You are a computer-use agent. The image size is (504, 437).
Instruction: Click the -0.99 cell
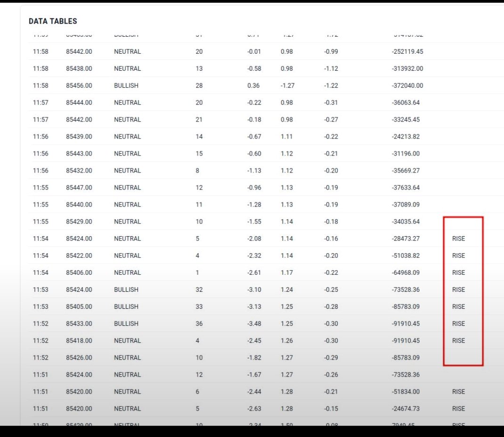coord(331,51)
